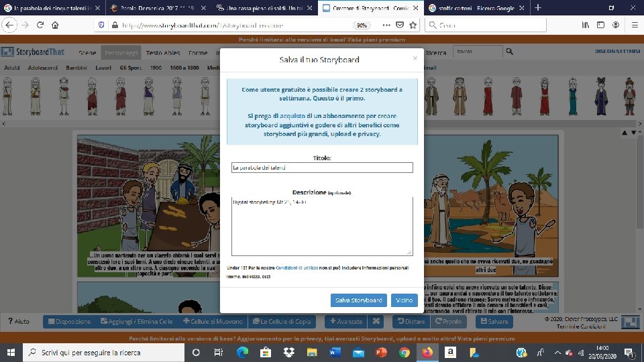The image size is (644, 362).
Task: Open the acquisto subscription link
Action: click(292, 116)
